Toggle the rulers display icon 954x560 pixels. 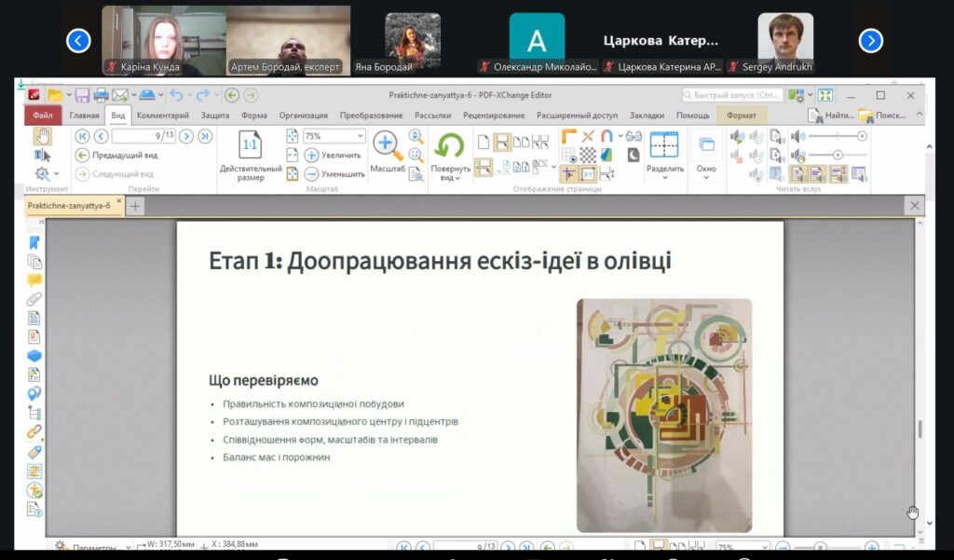point(568,137)
